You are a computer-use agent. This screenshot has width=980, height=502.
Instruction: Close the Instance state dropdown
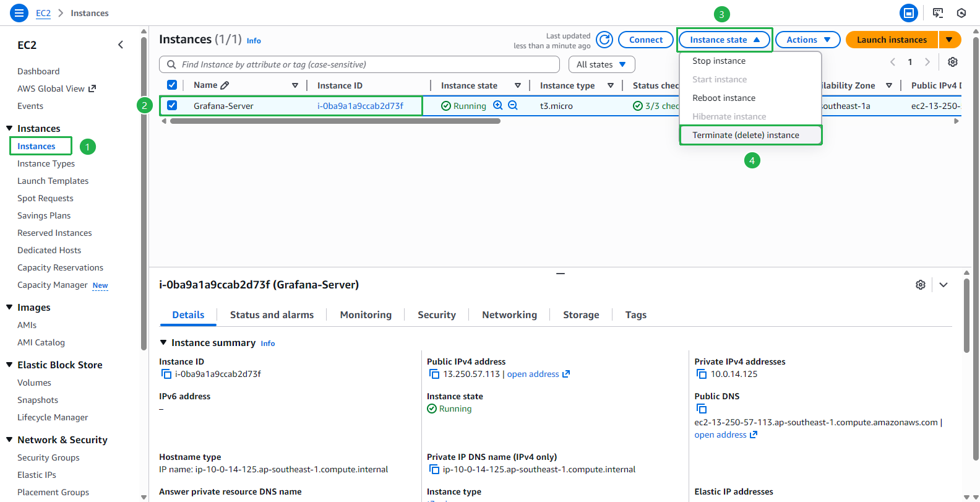click(724, 40)
